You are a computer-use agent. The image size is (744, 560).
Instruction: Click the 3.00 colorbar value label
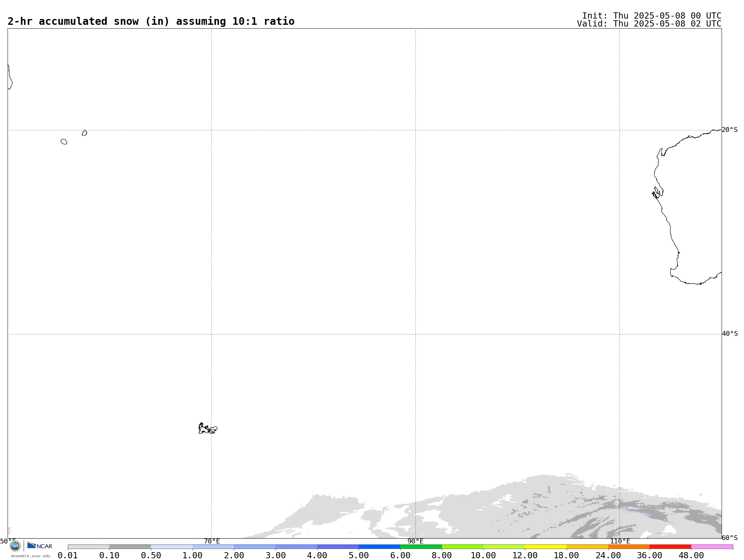pos(276,556)
